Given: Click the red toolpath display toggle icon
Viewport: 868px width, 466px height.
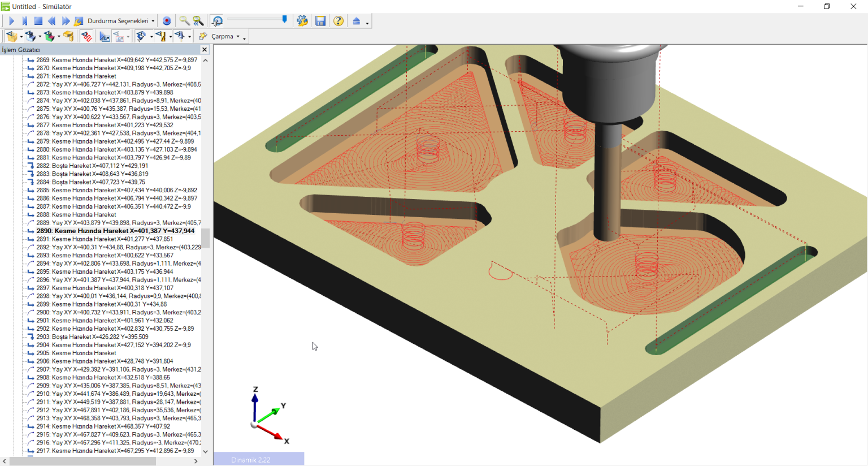Looking at the screenshot, I should (x=88, y=36).
